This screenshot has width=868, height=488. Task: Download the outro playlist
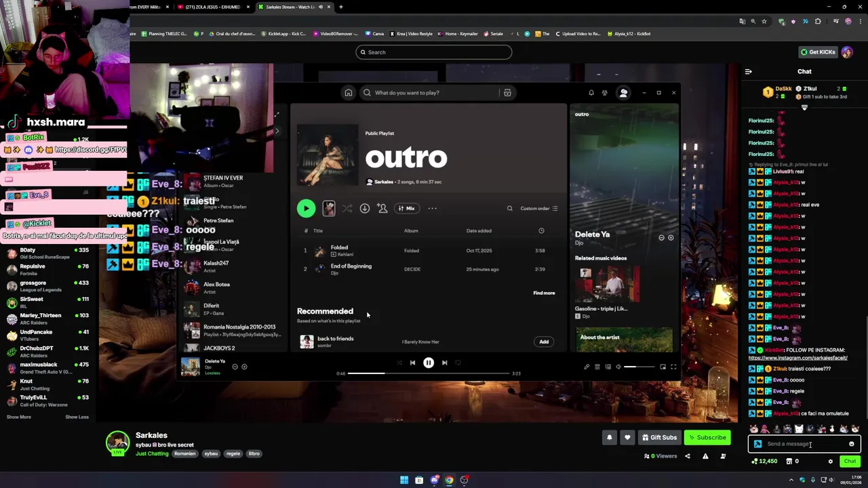point(365,208)
